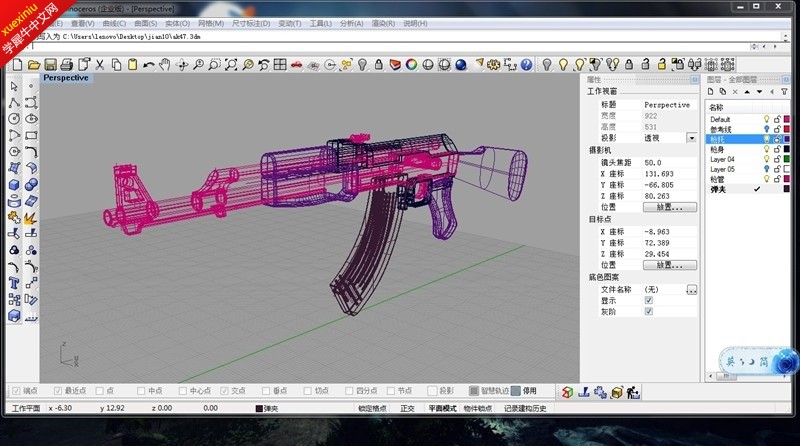Save the model with the floppy icon

[x=50, y=64]
